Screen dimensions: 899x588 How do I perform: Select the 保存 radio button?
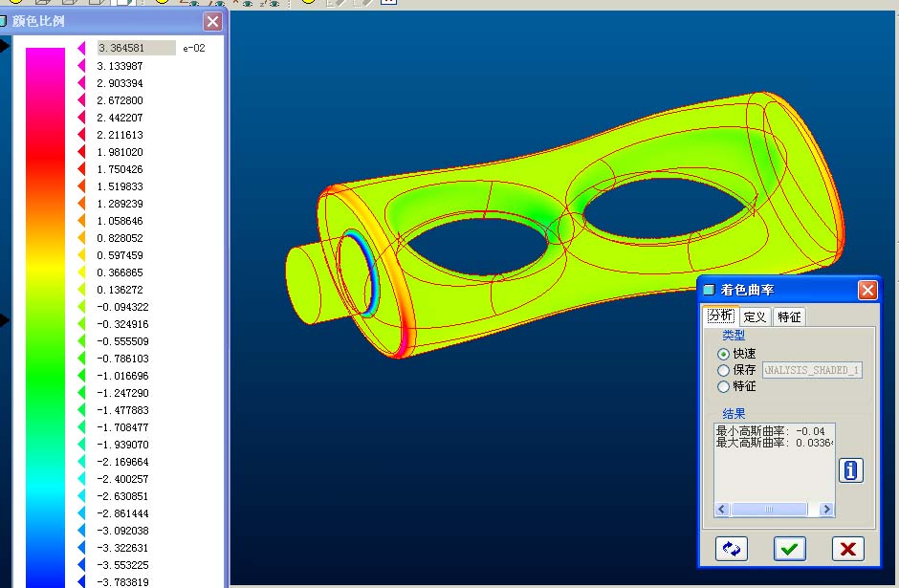pyautogui.click(x=724, y=370)
